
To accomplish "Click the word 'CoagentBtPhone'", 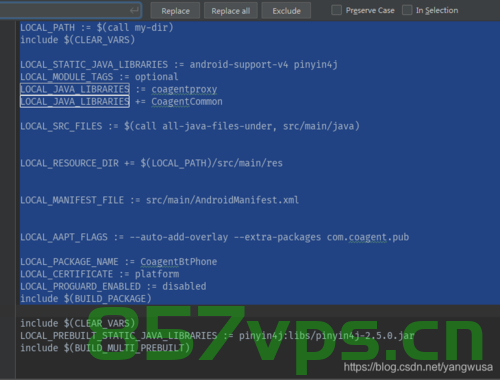I will pyautogui.click(x=179, y=262).
